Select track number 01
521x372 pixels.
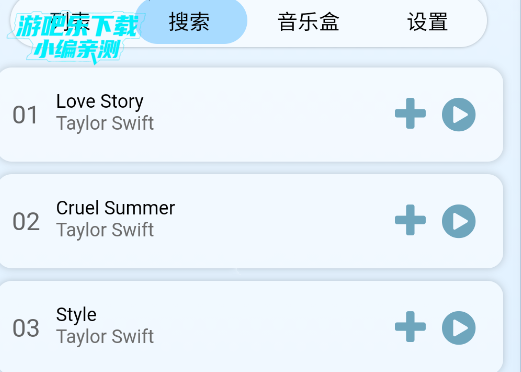(25, 115)
